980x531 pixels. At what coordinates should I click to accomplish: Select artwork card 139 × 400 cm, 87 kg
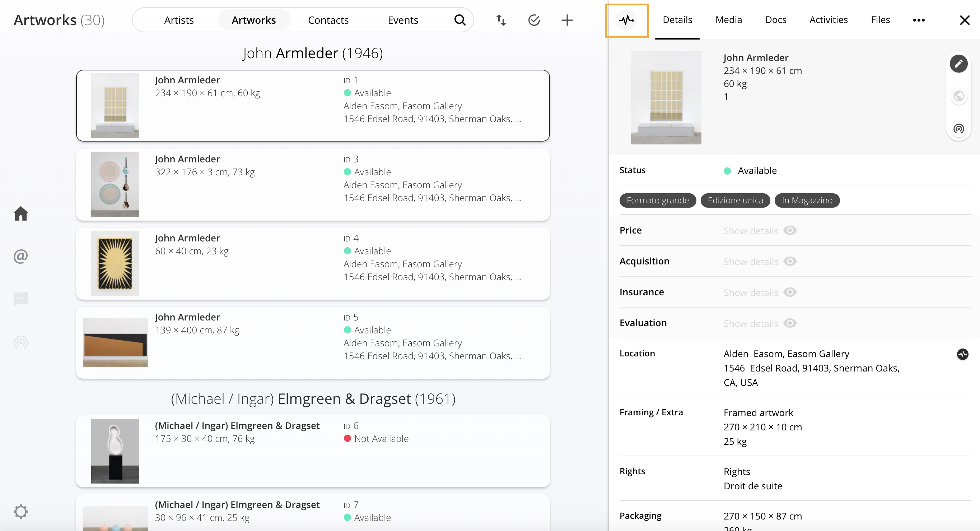click(313, 343)
